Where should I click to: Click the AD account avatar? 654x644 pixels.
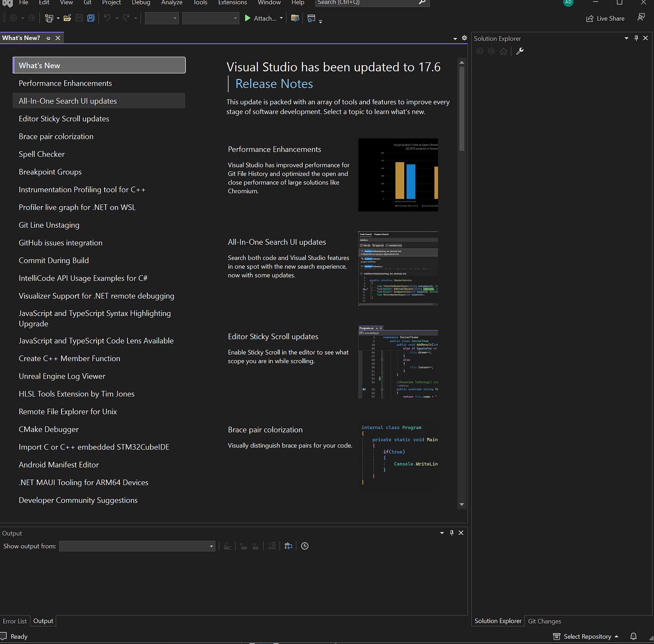click(568, 2)
